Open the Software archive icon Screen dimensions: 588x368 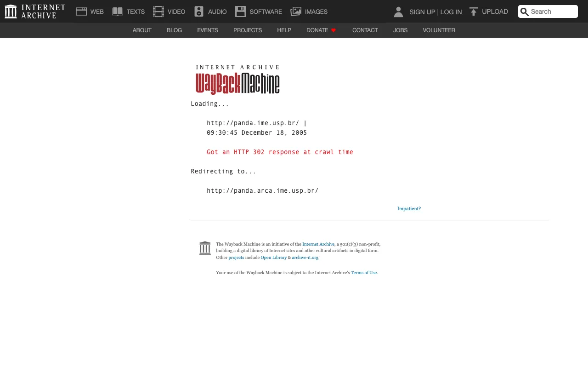point(240,11)
